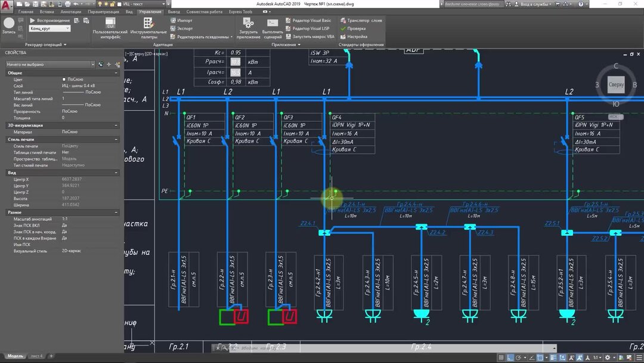
Task: Toggle ortho mode in status bar
Action: pyautogui.click(x=510, y=358)
